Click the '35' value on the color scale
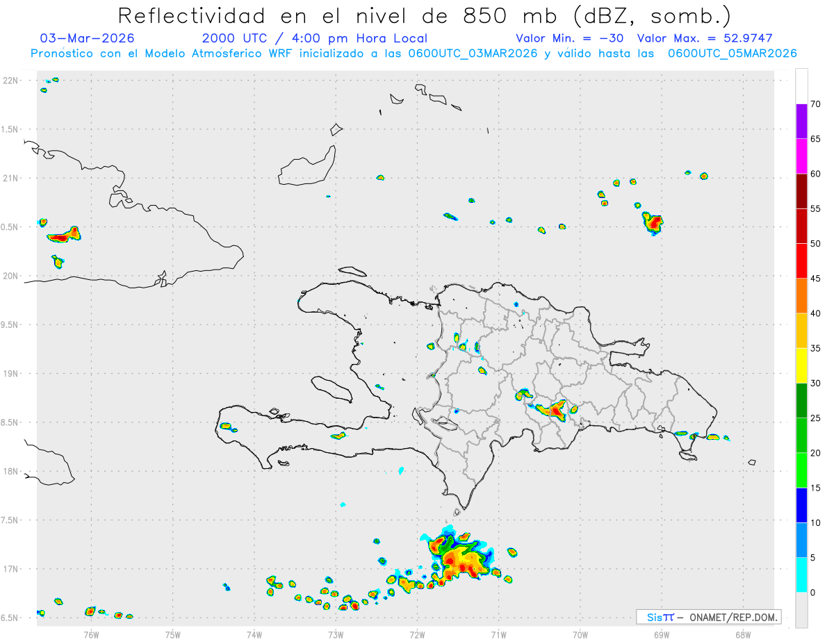This screenshot has width=834, height=644. pos(816,348)
